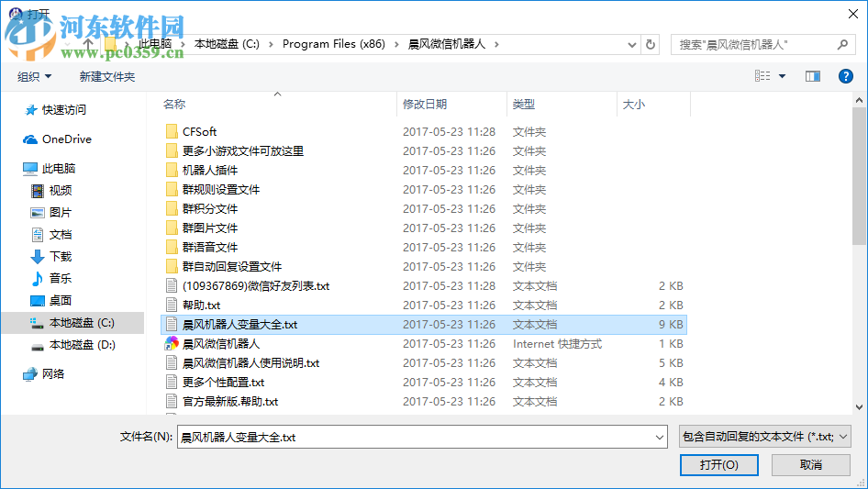Click the 官方最新版.帮助.txt file icon

[x=172, y=401]
